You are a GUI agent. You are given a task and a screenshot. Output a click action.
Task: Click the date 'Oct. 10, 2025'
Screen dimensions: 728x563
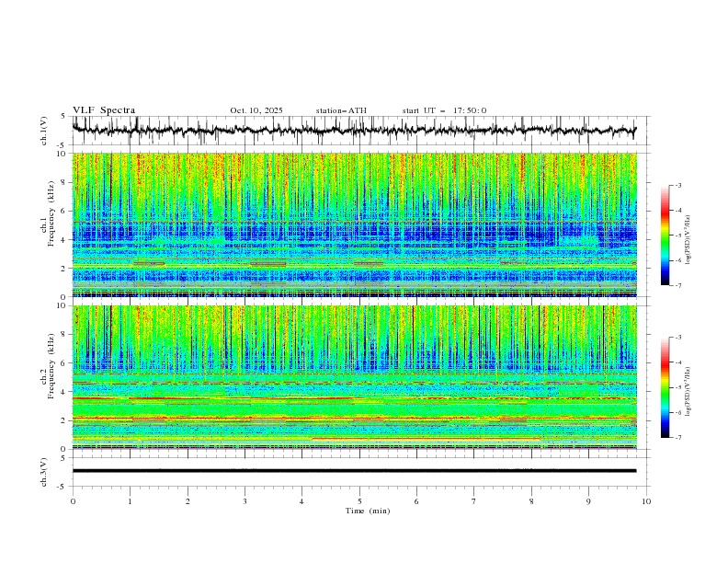click(256, 110)
